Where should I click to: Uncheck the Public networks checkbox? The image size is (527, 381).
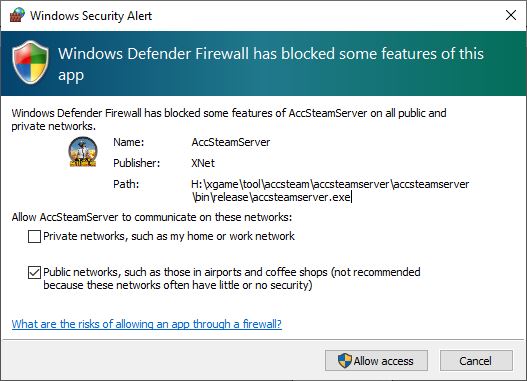tap(34, 272)
